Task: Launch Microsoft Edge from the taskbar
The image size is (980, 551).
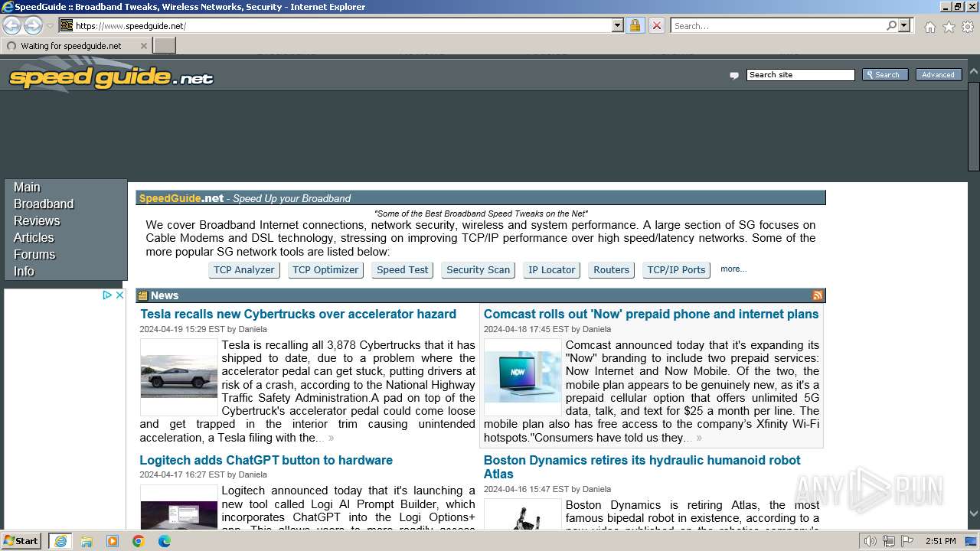Action: click(165, 541)
